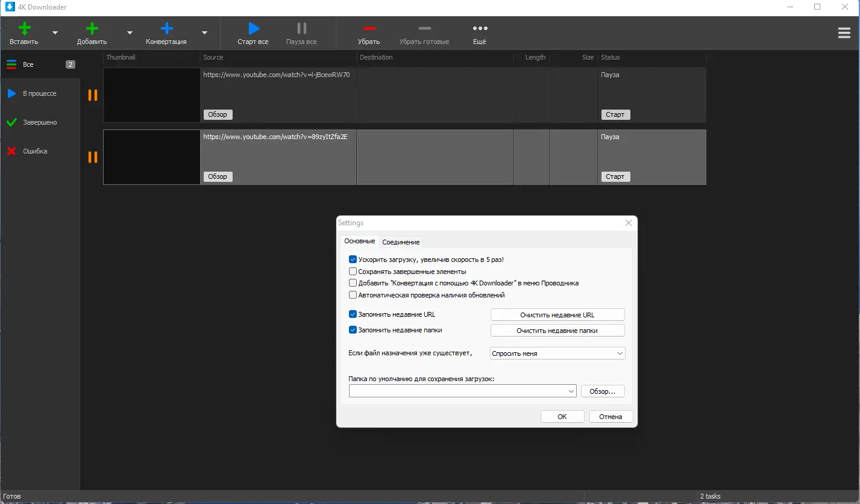This screenshot has height=504, width=860.
Task: Enable the Проводника context menu checkbox
Action: [353, 283]
